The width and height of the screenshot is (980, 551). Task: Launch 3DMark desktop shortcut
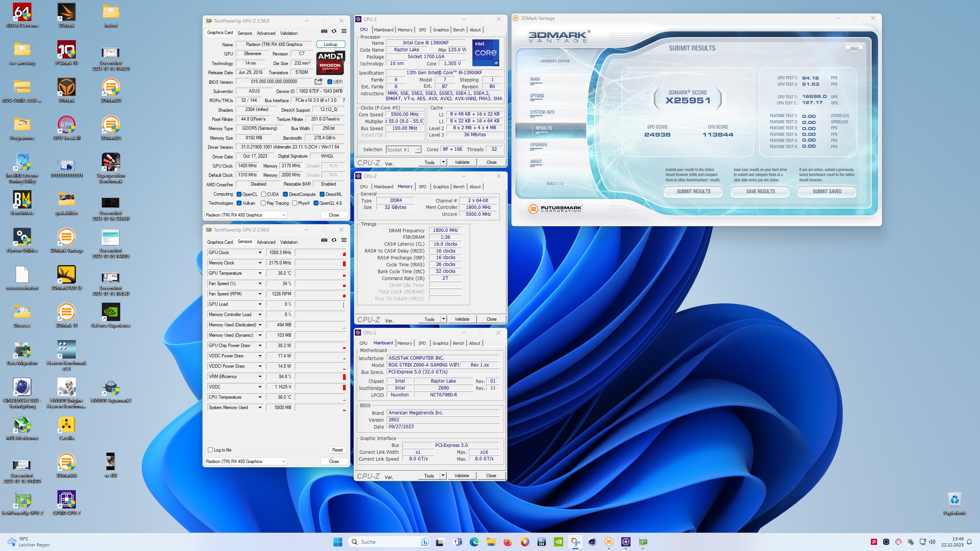coord(67,15)
